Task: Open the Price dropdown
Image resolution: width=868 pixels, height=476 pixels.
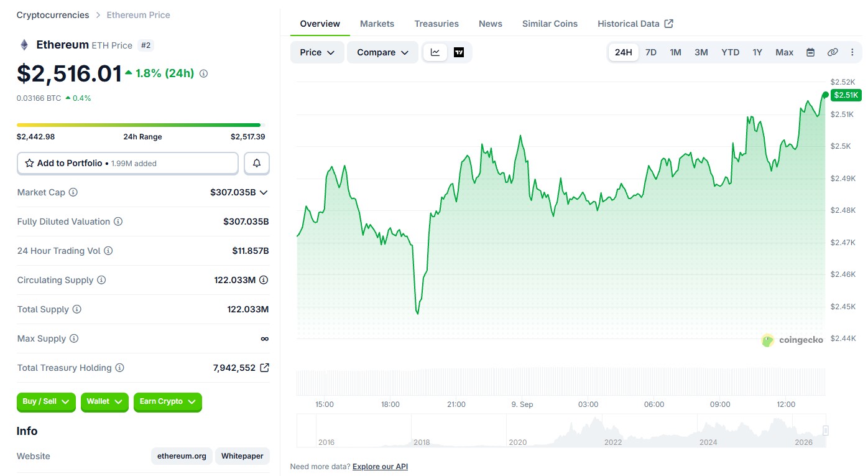Action: coord(317,52)
